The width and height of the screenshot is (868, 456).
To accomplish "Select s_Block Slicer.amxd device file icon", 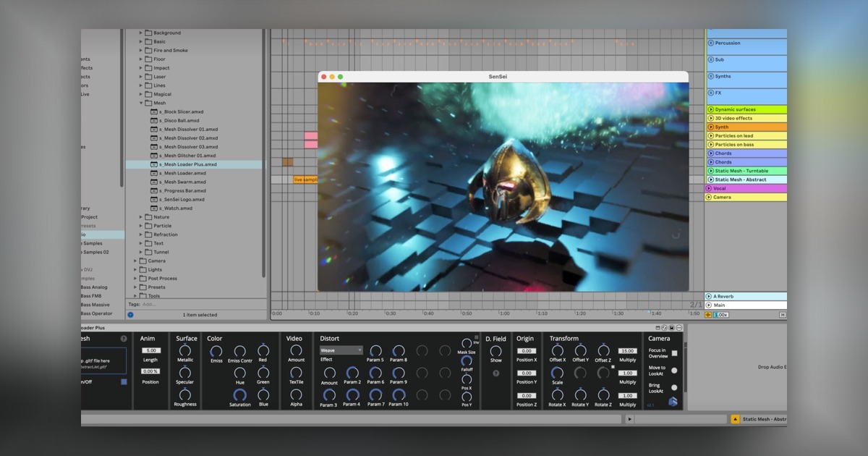I will [x=154, y=111].
